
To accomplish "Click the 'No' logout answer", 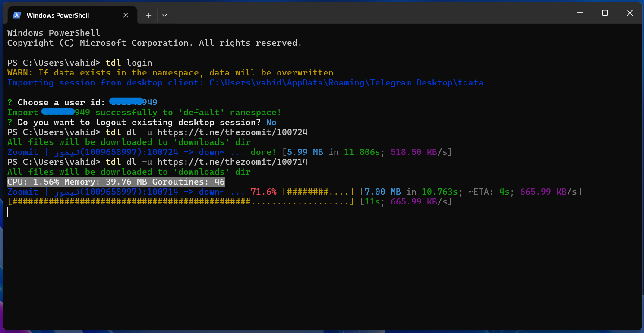I will (271, 123).
